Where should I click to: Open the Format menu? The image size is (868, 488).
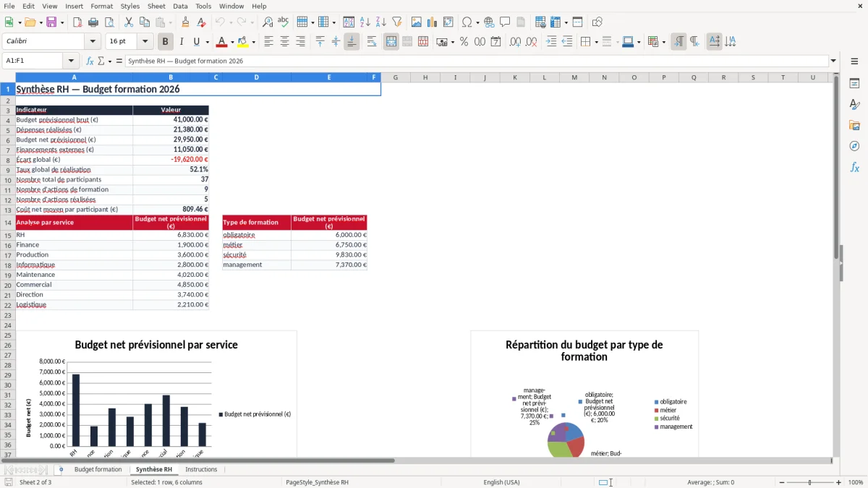[101, 6]
